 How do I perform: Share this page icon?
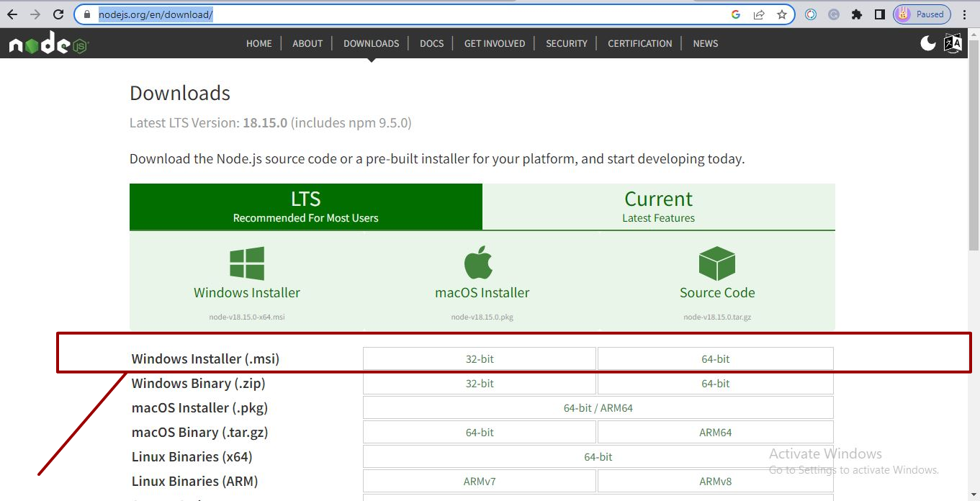[759, 14]
